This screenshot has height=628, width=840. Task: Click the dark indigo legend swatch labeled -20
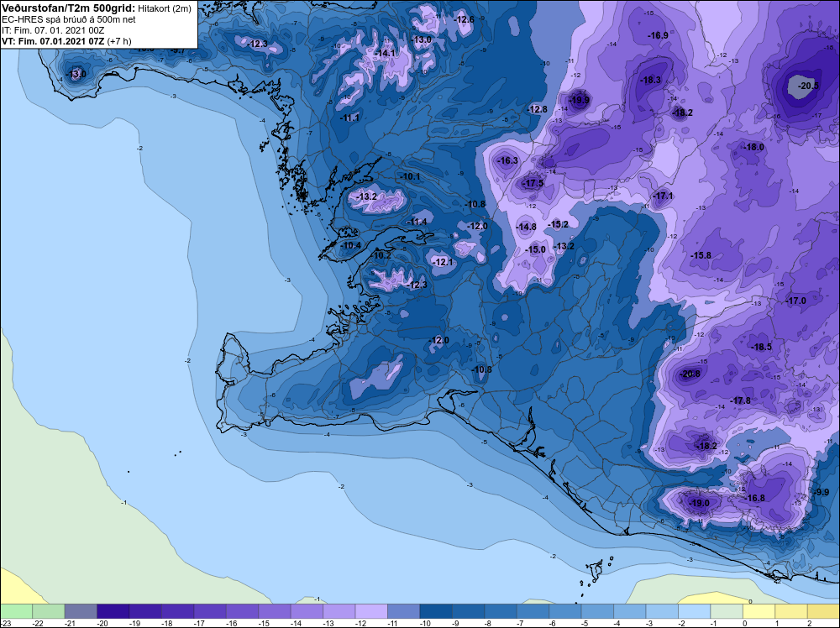click(113, 611)
